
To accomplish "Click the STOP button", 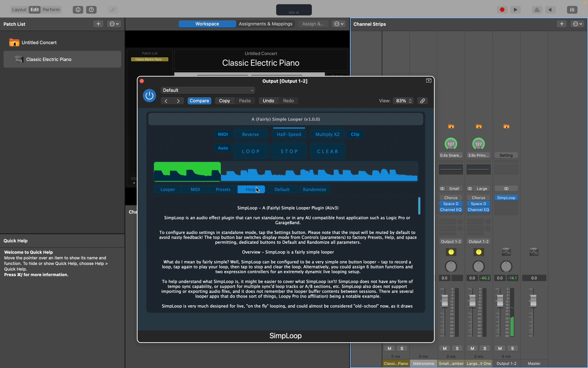I will click(289, 151).
